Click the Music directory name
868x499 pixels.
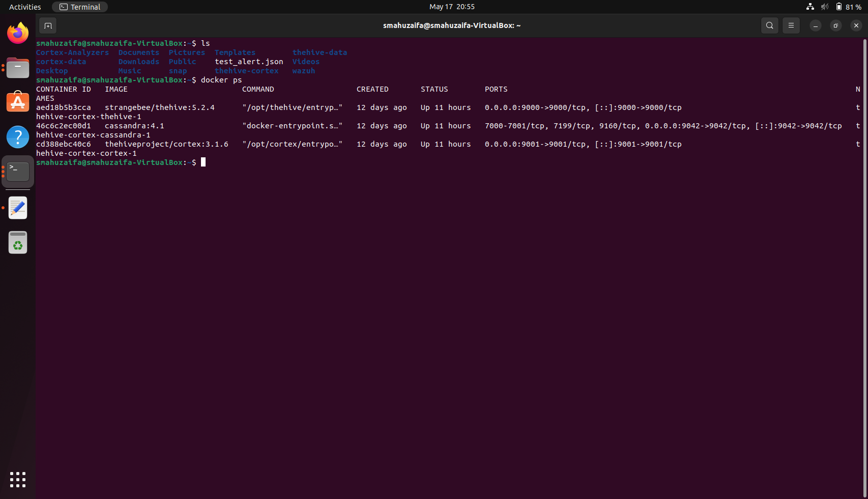(x=130, y=71)
